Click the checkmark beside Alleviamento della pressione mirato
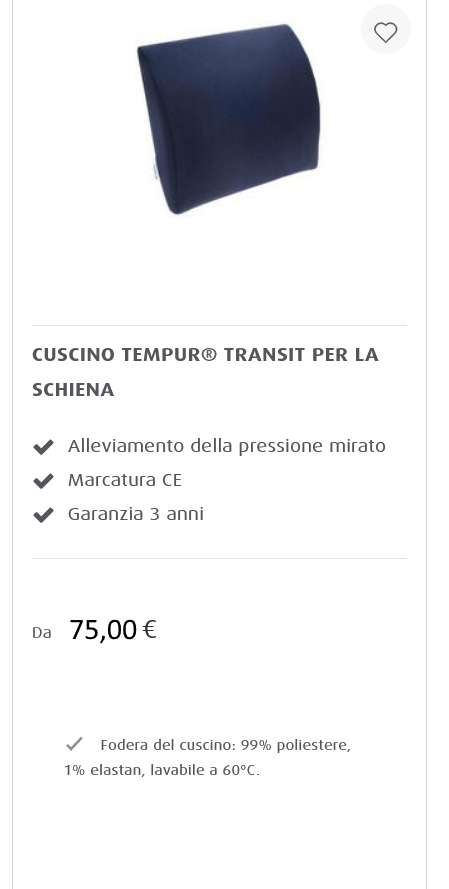 pyautogui.click(x=43, y=447)
